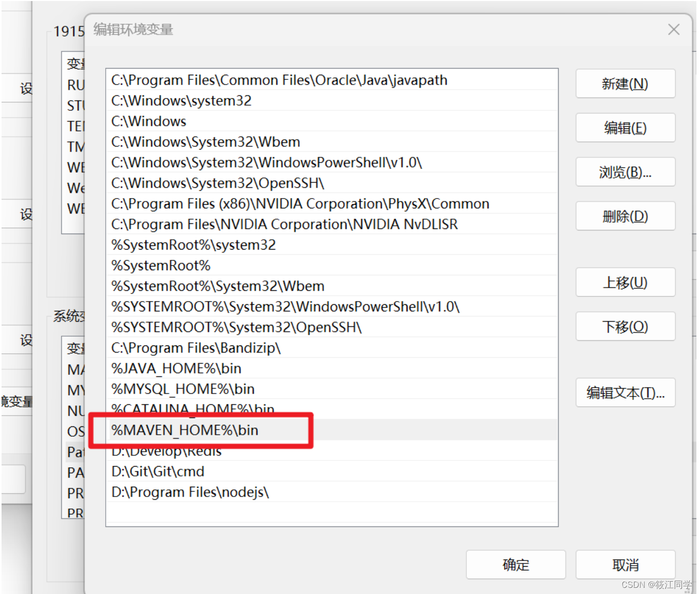Click the 删除(D) delete button

click(x=625, y=216)
